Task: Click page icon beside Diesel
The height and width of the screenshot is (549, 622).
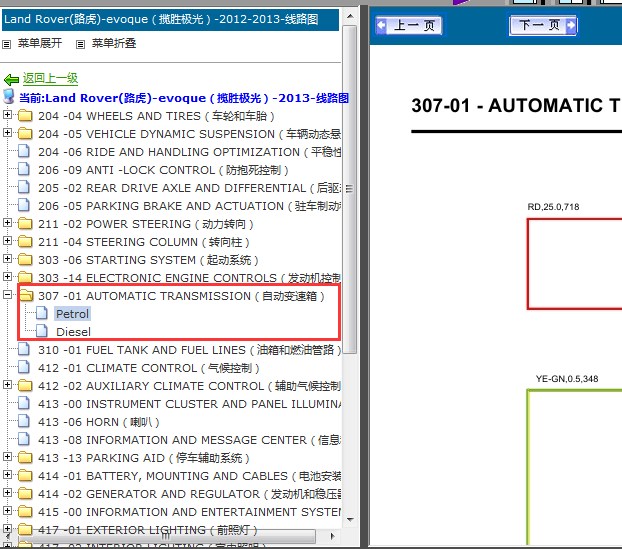Action: click(42, 331)
